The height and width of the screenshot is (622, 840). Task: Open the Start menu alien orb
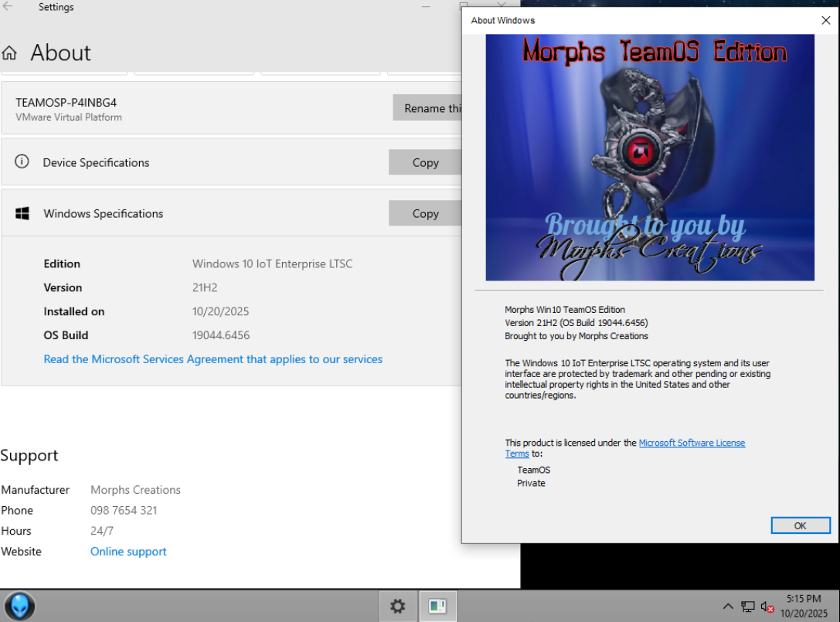[x=20, y=607]
